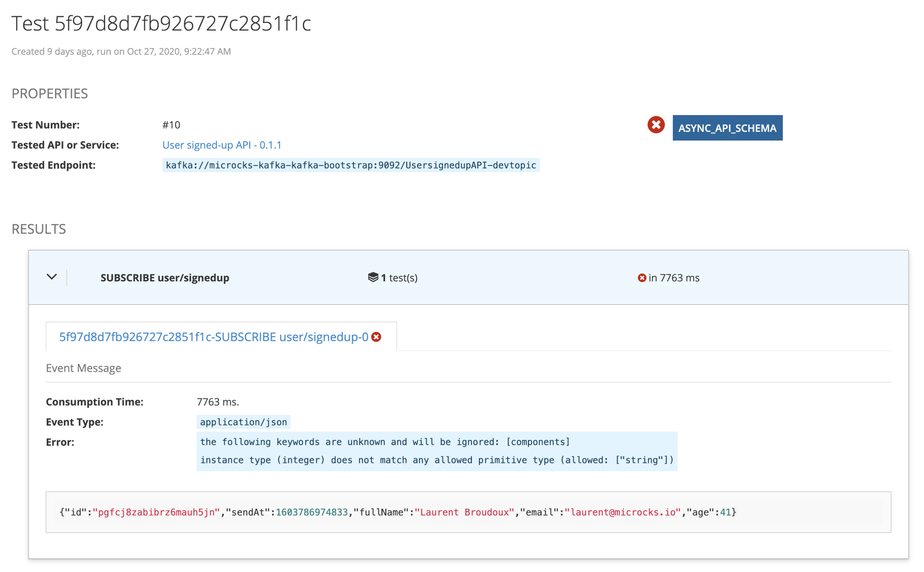
Task: Click the Test 5f97d8d7fb926727c2851f1c heading
Action: 161,24
